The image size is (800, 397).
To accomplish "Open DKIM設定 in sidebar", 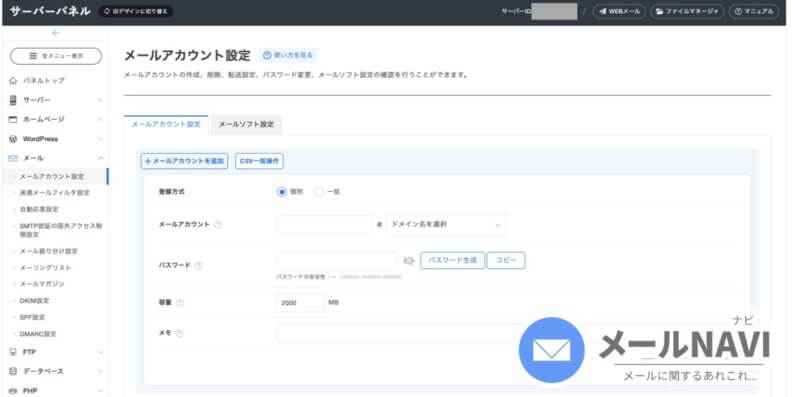I will pos(34,301).
